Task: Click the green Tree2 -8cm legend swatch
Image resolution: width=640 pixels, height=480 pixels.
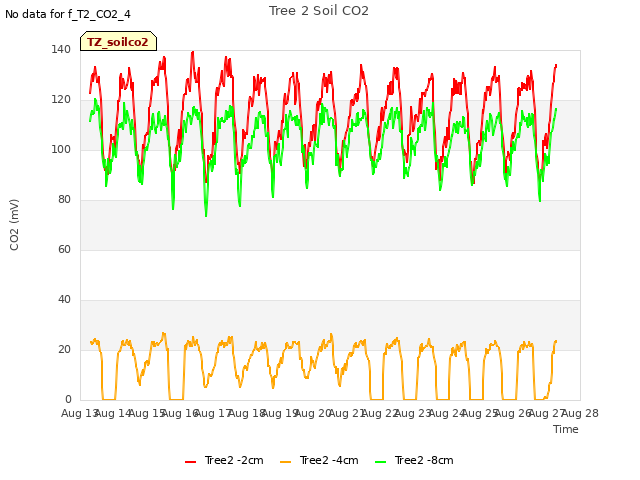Action: (380, 462)
